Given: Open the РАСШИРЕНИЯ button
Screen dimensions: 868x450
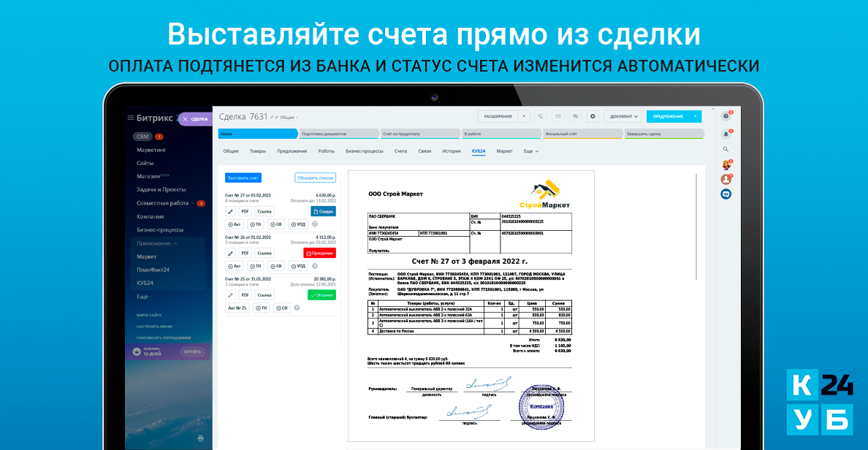Looking at the screenshot, I should pyautogui.click(x=498, y=116).
